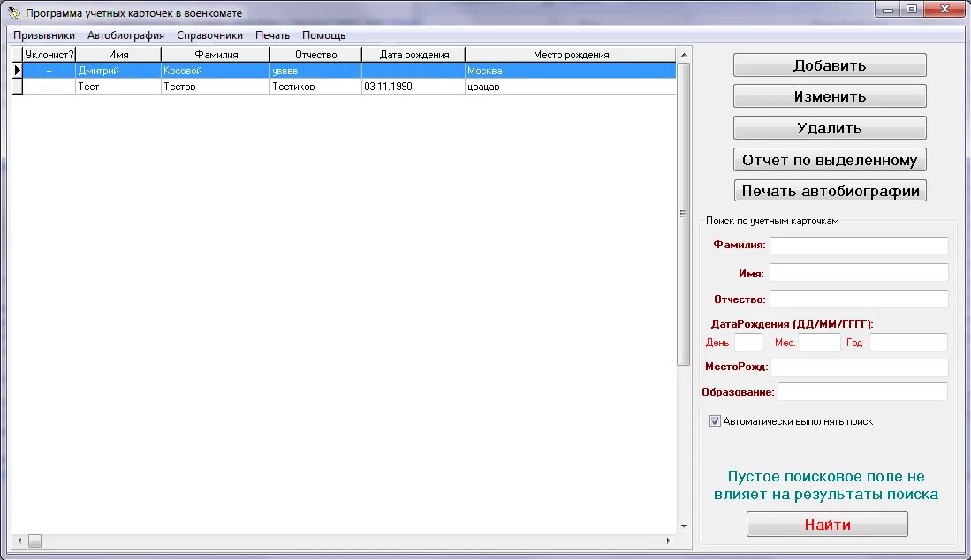Image resolution: width=971 pixels, height=560 pixels.
Task: Focus the Мес. birth date field
Action: 819,342
